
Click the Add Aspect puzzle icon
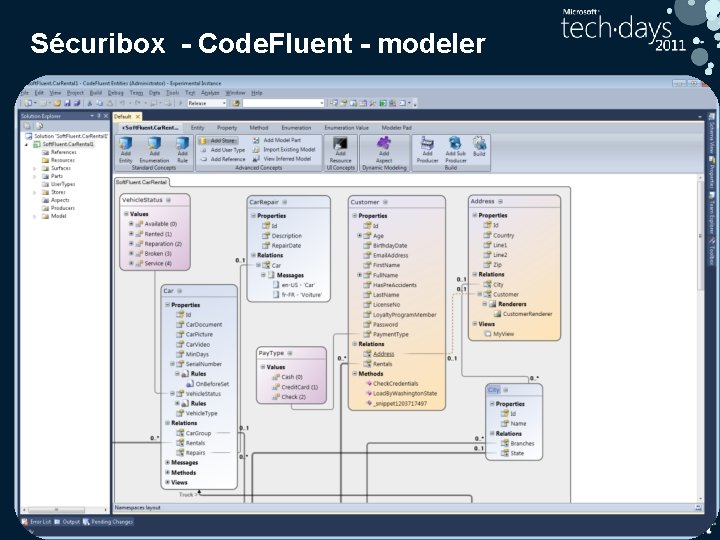(x=384, y=150)
